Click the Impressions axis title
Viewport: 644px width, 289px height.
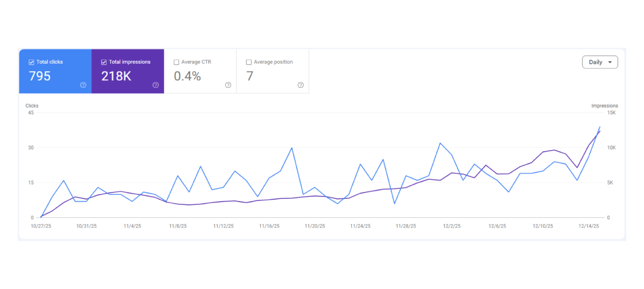click(604, 106)
